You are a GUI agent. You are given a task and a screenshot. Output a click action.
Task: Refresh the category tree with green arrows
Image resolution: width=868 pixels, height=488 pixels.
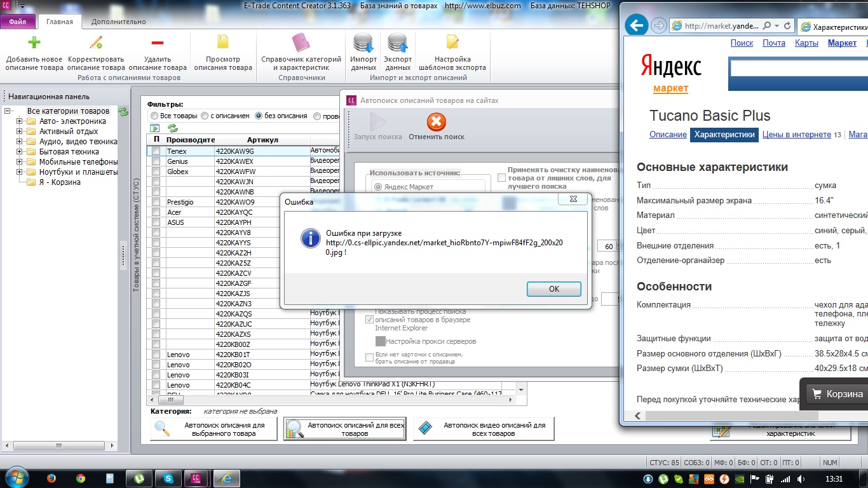(x=123, y=112)
